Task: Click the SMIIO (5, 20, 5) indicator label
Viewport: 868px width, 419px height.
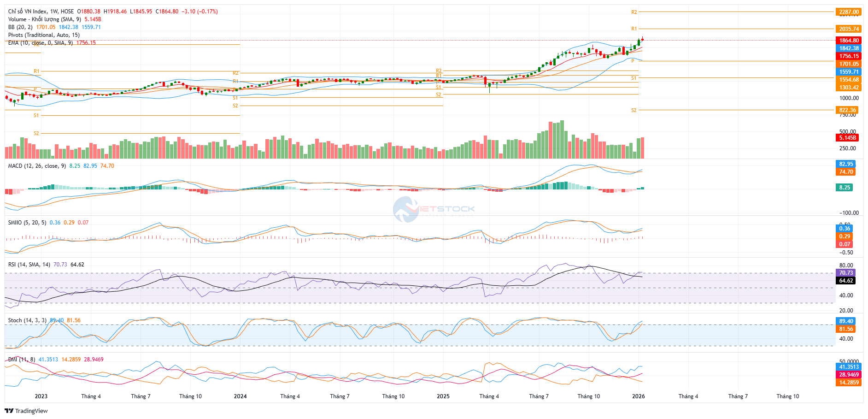Action: (x=27, y=223)
